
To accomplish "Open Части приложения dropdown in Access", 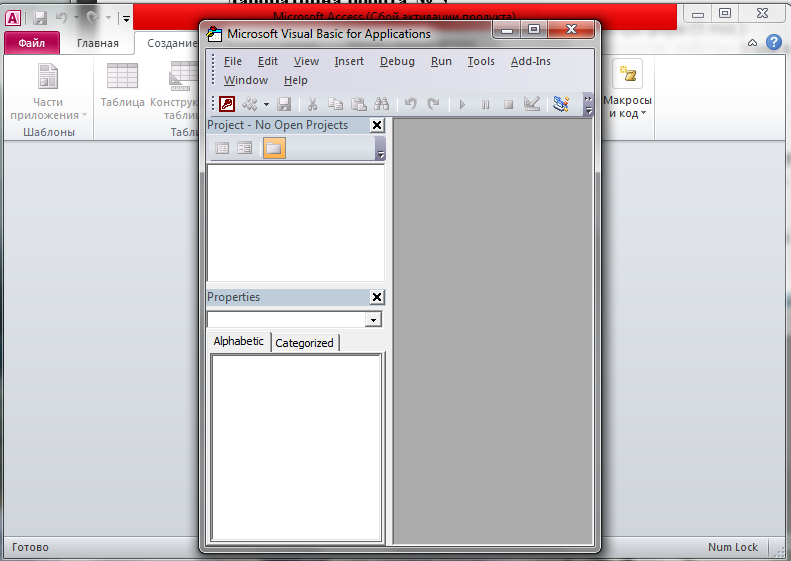I will click(48, 92).
